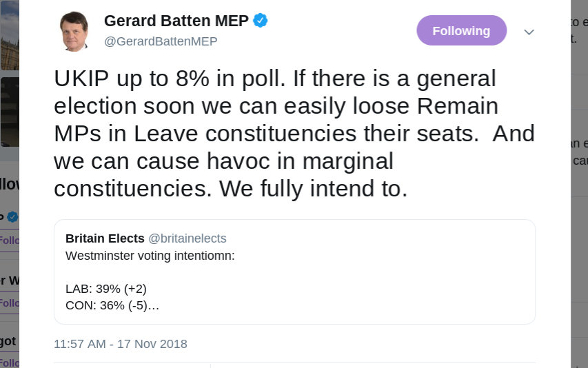Open the Gerard Batten MEP display name link
This screenshot has width=588, height=368.
tap(176, 21)
